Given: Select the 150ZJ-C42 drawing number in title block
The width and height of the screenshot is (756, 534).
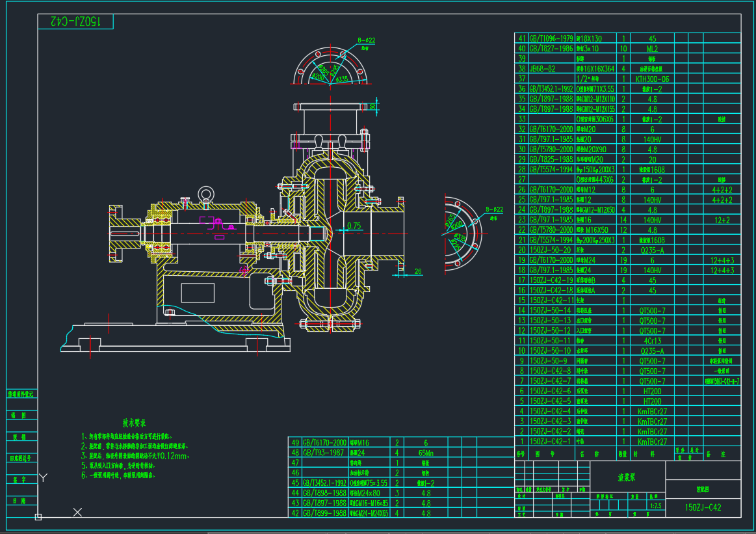Looking at the screenshot, I should click(703, 507).
